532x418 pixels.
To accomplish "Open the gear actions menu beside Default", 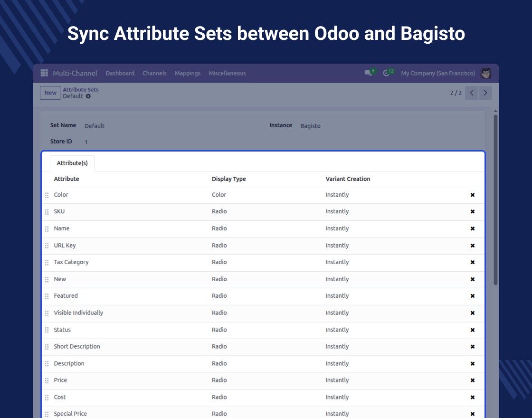I will point(88,96).
